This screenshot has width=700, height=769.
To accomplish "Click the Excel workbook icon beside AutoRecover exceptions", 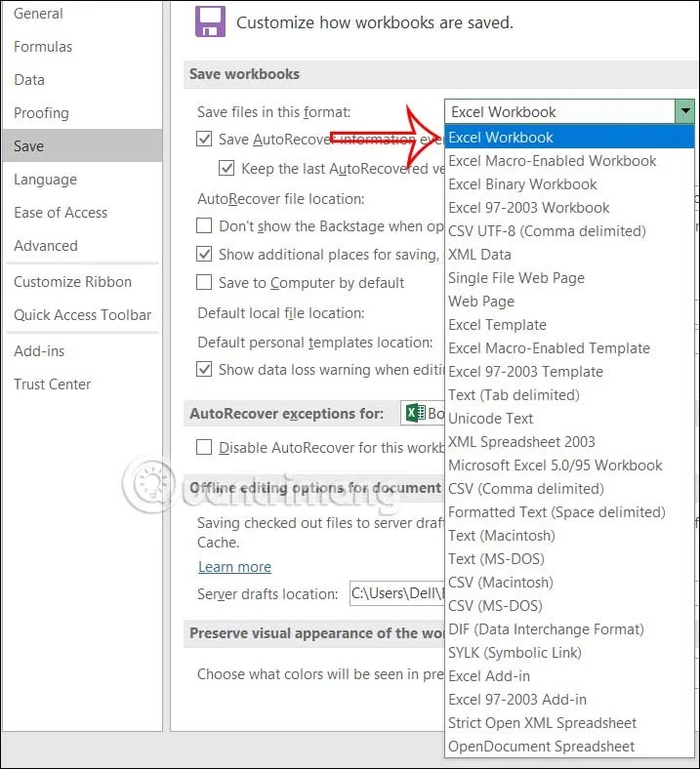I will point(416,413).
